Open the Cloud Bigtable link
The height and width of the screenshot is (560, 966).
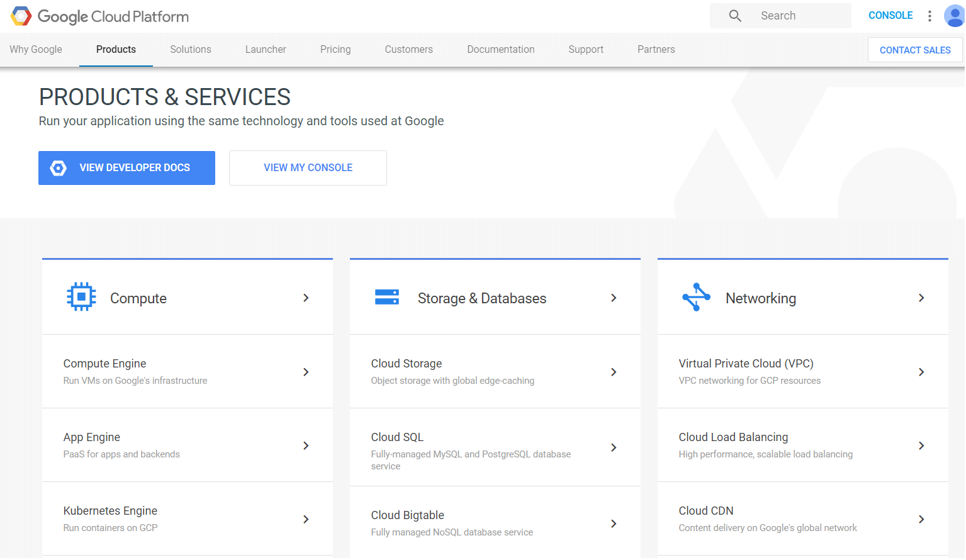[407, 515]
